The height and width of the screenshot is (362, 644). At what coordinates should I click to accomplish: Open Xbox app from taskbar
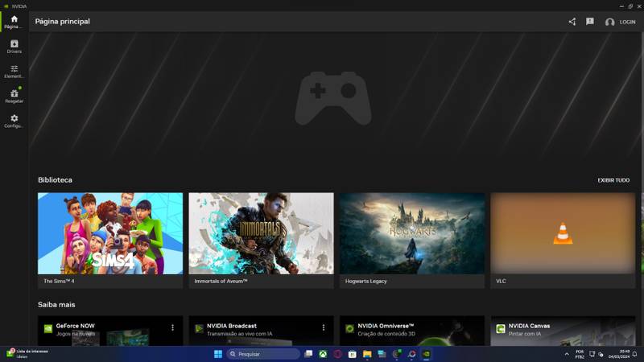pyautogui.click(x=323, y=354)
